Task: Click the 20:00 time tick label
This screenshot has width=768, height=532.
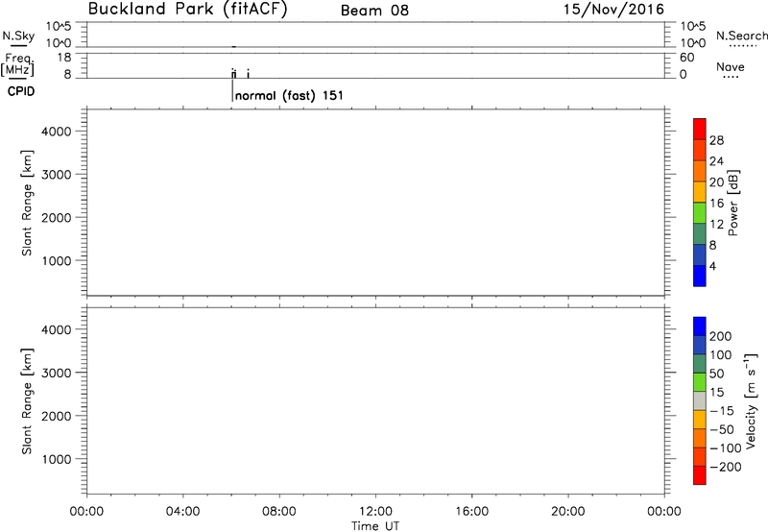Action: coord(567,512)
